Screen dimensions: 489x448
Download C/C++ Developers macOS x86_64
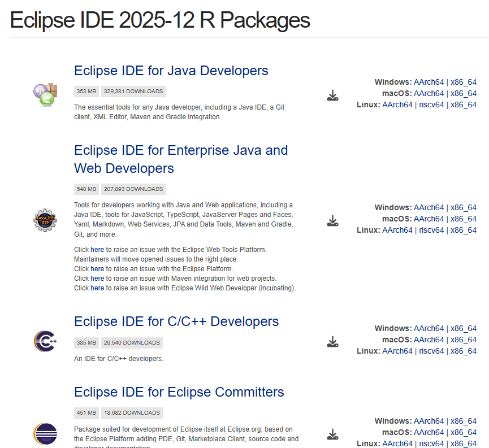464,340
